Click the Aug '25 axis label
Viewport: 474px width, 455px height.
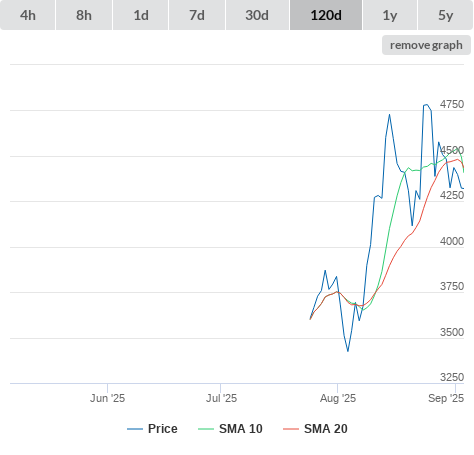tap(338, 398)
